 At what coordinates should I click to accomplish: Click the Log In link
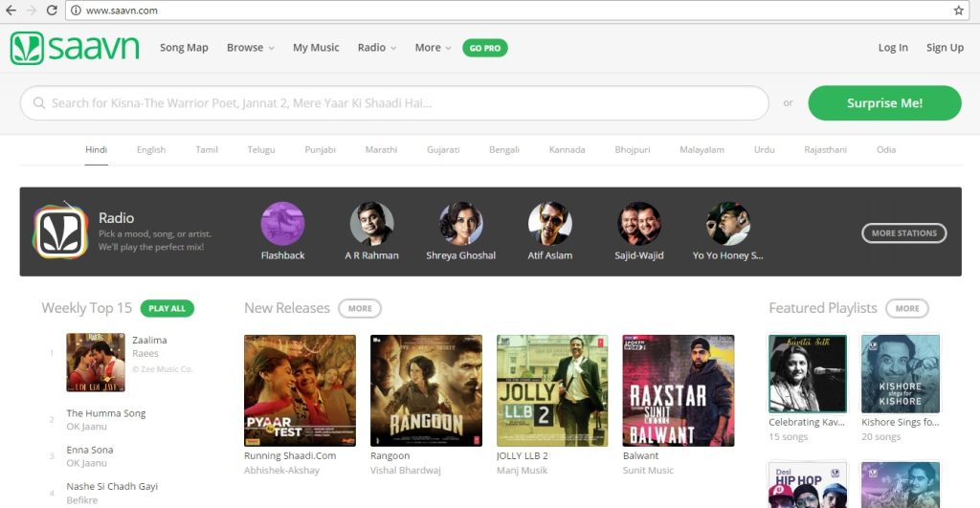pyautogui.click(x=893, y=48)
